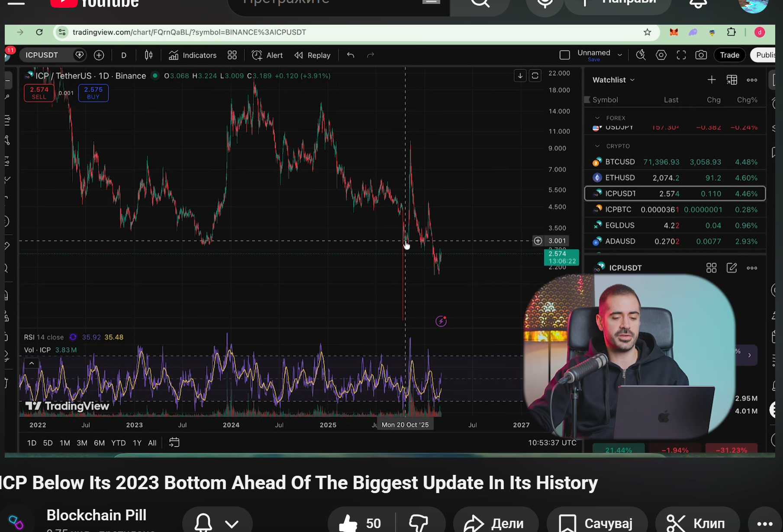Open the ICPUSDT details grid icon
This screenshot has height=532, width=783.
pos(712,268)
